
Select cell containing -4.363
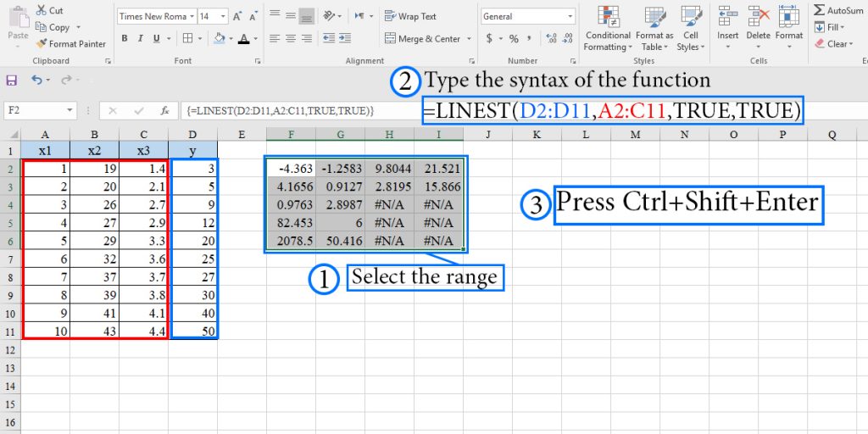click(x=292, y=169)
